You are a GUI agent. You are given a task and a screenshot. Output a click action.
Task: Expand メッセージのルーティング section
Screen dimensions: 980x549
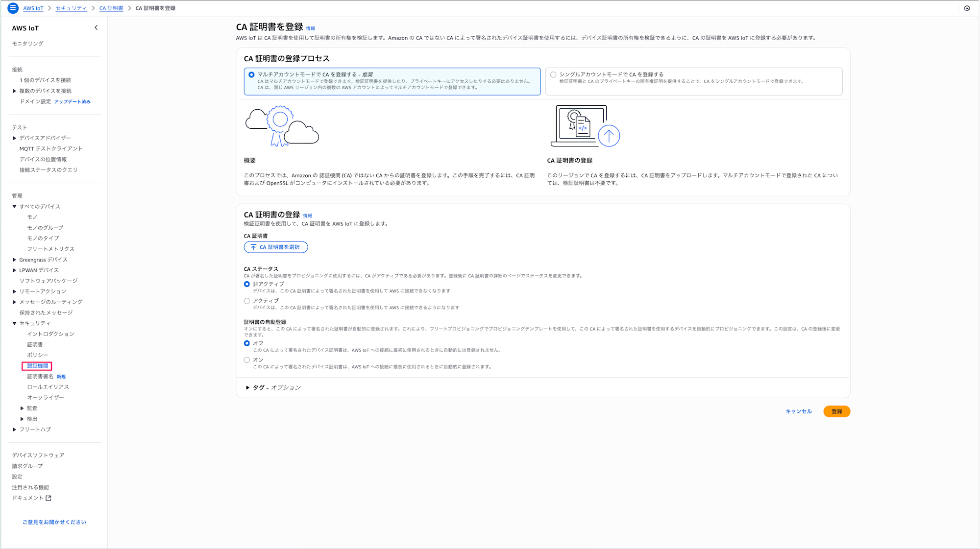coord(14,302)
